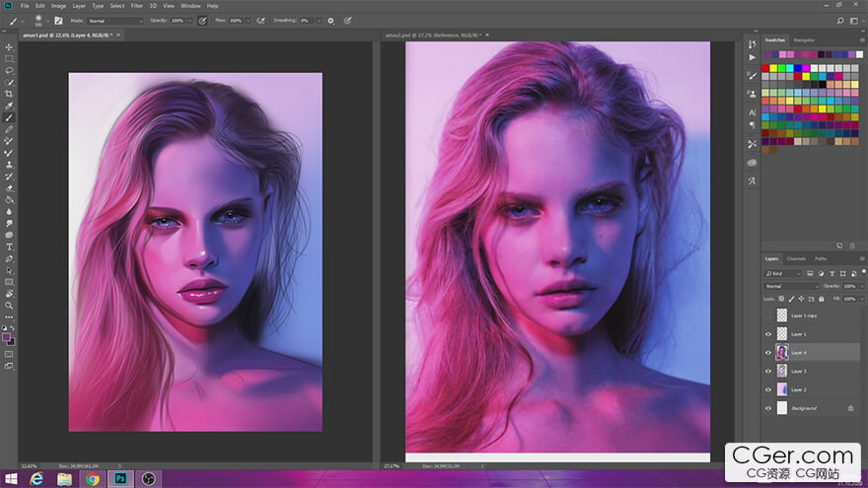This screenshot has width=868, height=488.
Task: Select the Zoom magnifier tool
Action: (9, 306)
